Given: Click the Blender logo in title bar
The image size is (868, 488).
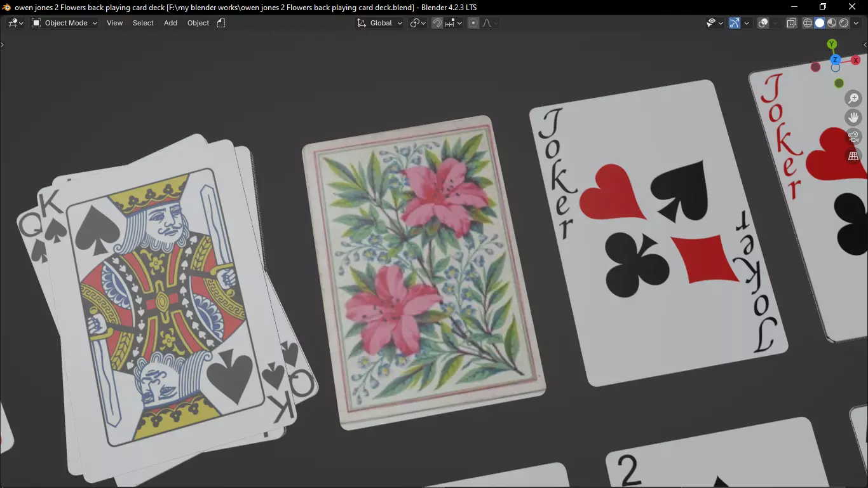Looking at the screenshot, I should tap(7, 7).
